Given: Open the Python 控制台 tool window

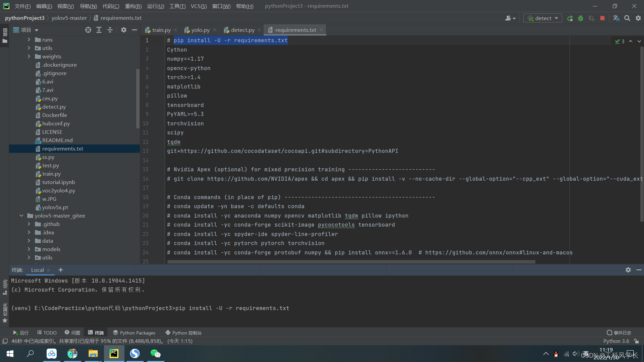Looking at the screenshot, I should 183,333.
